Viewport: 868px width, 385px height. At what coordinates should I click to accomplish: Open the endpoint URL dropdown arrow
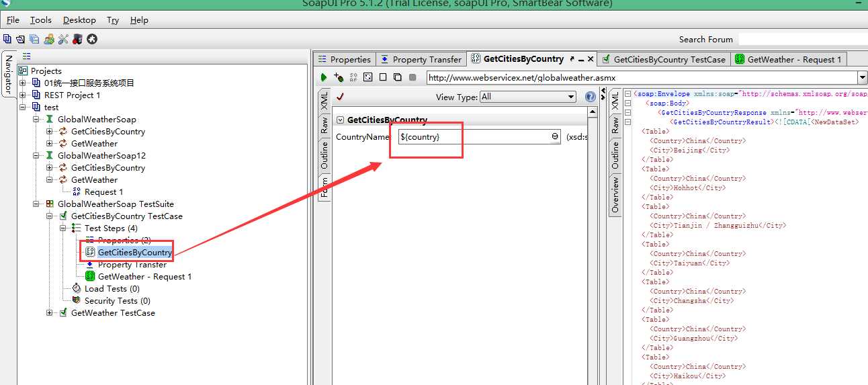pos(863,78)
